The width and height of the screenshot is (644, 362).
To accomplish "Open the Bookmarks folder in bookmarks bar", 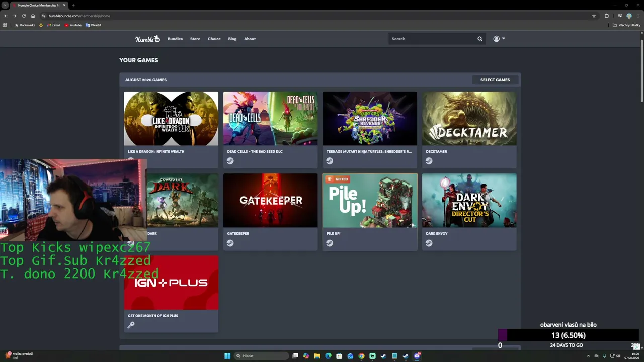I will [25, 25].
